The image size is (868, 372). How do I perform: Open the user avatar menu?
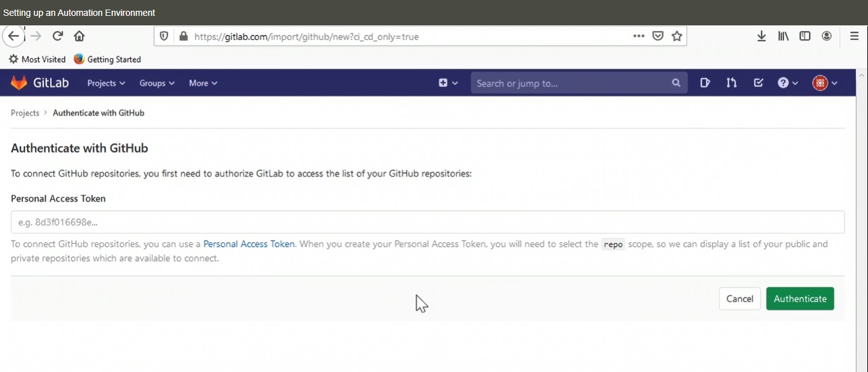coord(825,83)
